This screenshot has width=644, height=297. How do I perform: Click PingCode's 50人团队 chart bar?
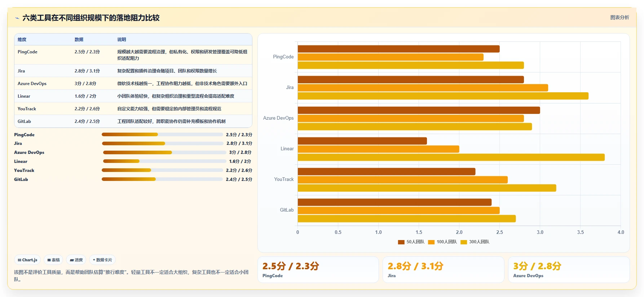[x=398, y=49]
